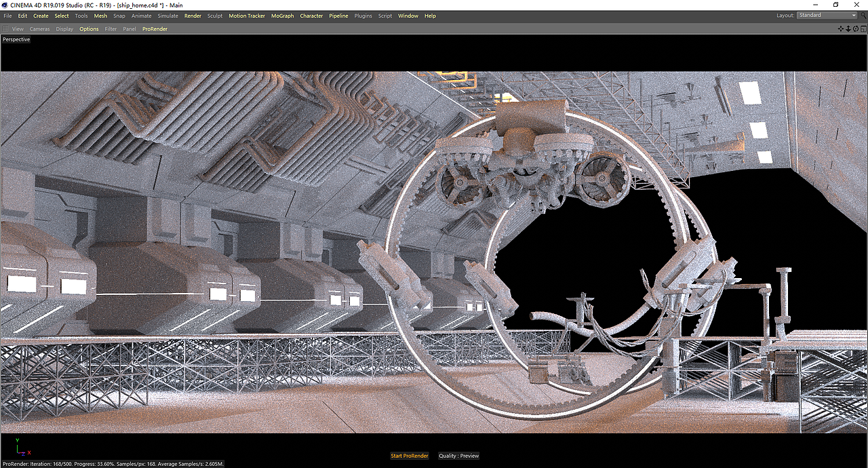This screenshot has height=468, width=868.
Task: Open the Snap menu
Action: click(x=119, y=16)
